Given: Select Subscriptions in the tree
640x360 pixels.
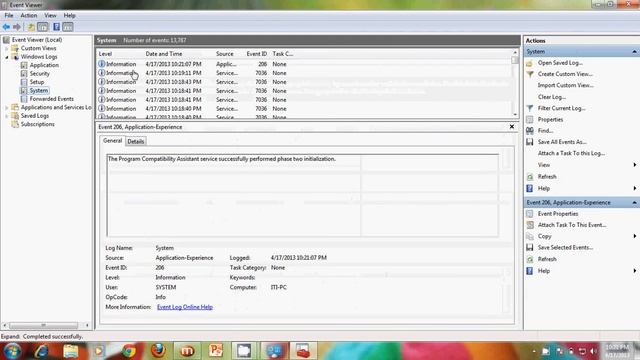Looking at the screenshot, I should pyautogui.click(x=38, y=124).
